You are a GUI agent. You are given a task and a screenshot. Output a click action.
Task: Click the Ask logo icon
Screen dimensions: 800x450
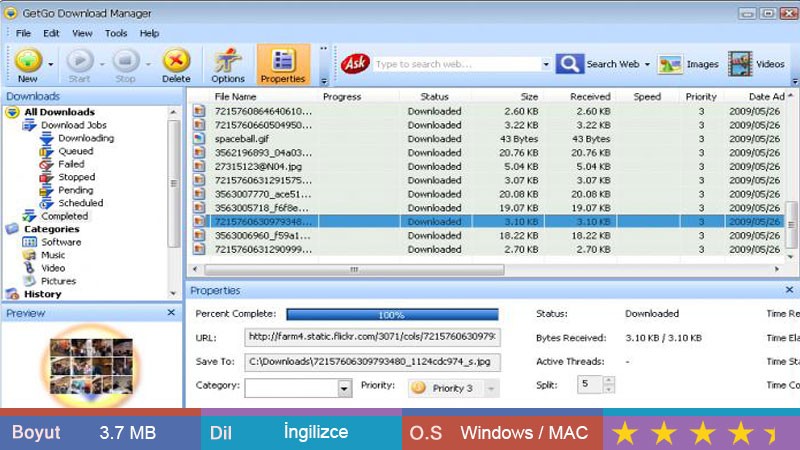355,64
